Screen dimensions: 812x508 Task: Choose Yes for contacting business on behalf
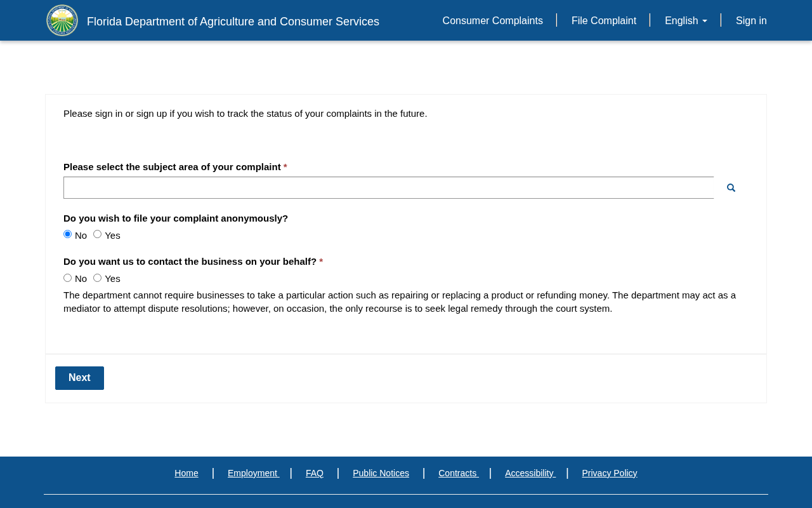tap(98, 278)
